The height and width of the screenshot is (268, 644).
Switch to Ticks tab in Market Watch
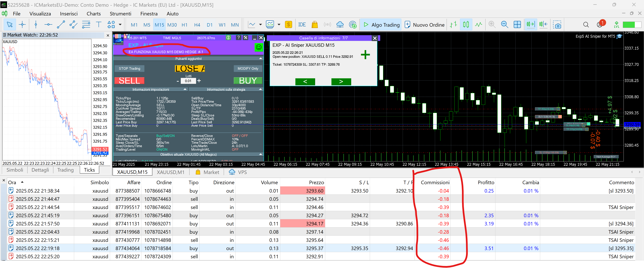(x=89, y=170)
